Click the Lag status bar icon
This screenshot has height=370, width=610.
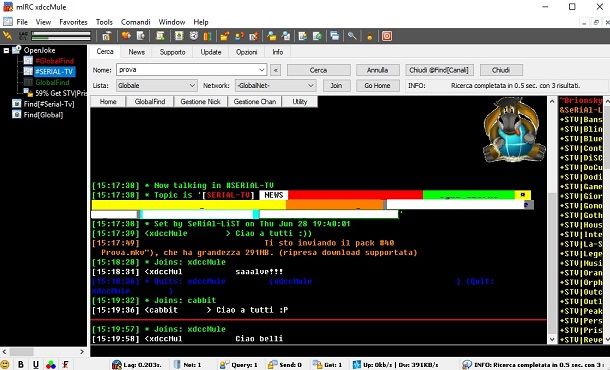116,365
